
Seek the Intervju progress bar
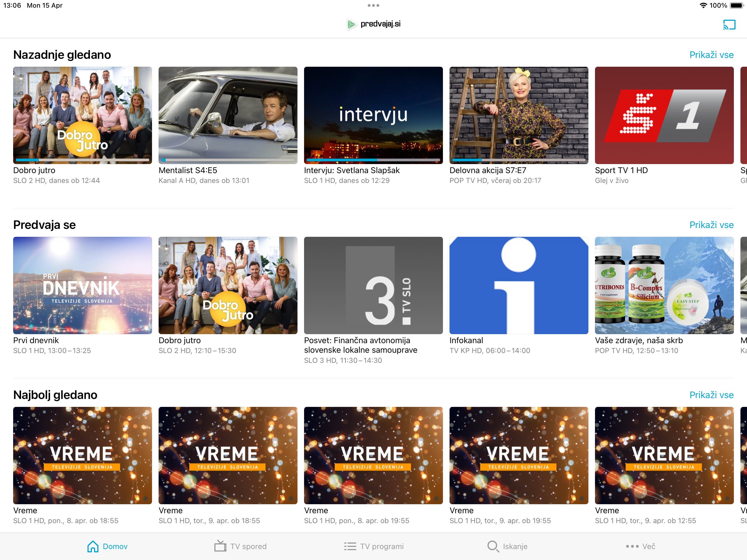(x=373, y=160)
